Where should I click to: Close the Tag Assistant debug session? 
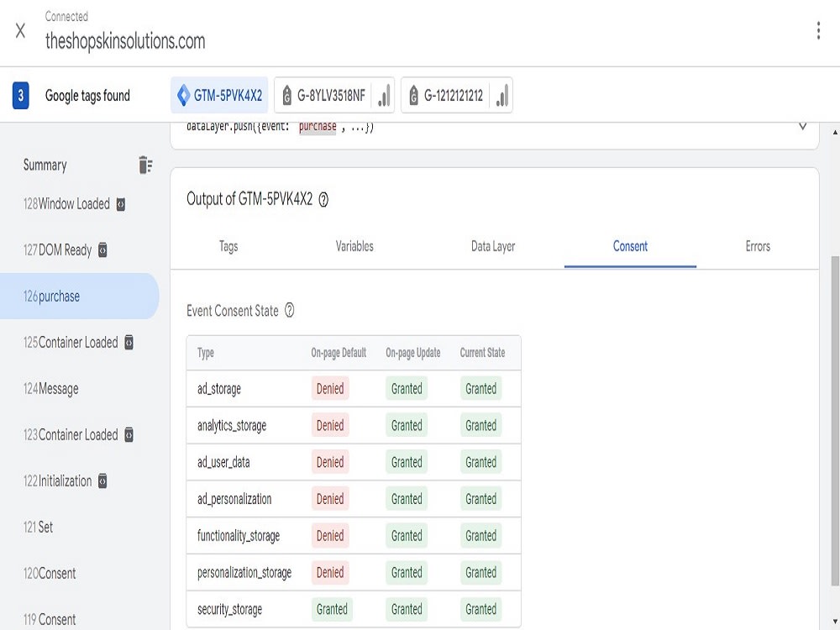point(20,30)
